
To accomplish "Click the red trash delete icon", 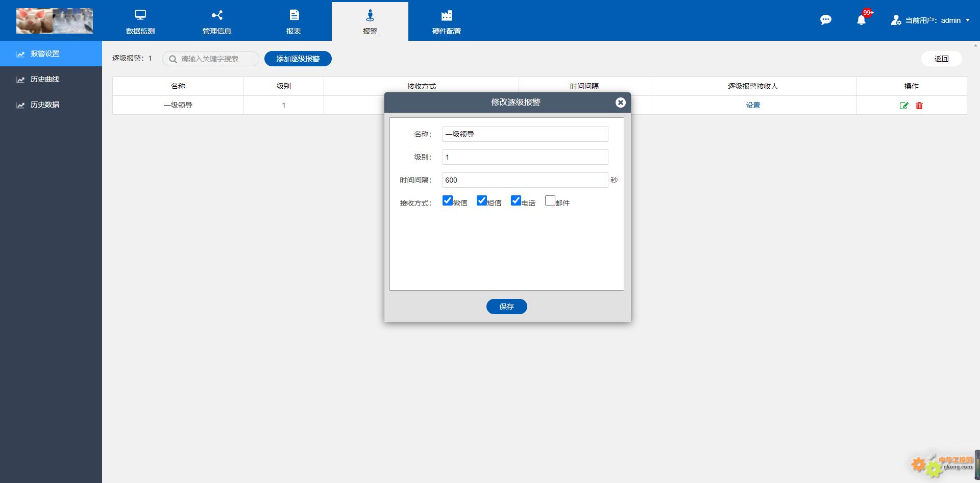I will tap(919, 106).
